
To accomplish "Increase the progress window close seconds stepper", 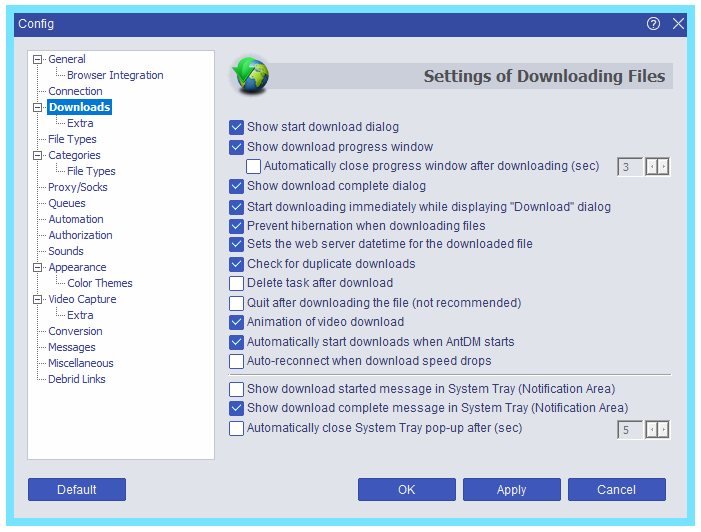I will coord(663,167).
